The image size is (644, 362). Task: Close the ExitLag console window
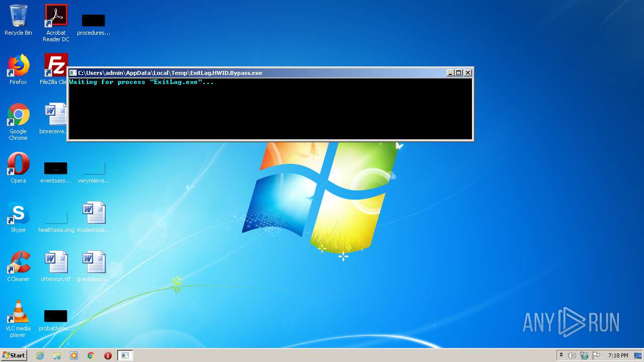[x=467, y=73]
